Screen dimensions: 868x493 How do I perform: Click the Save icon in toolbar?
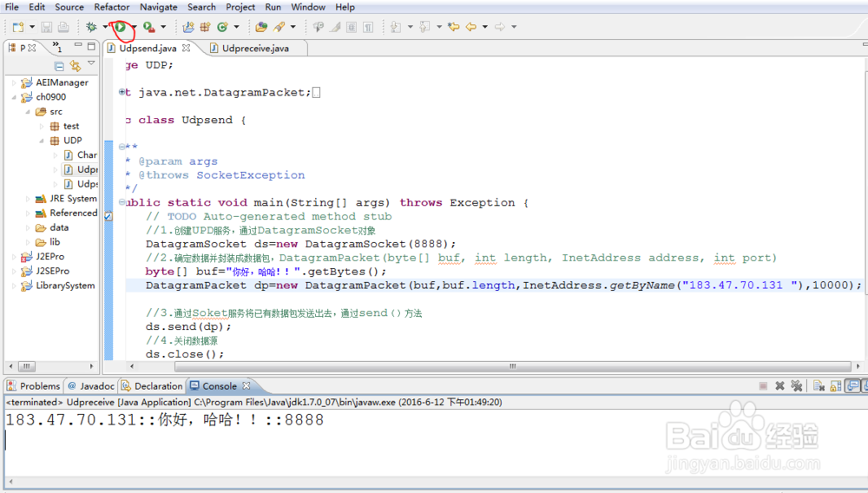47,27
